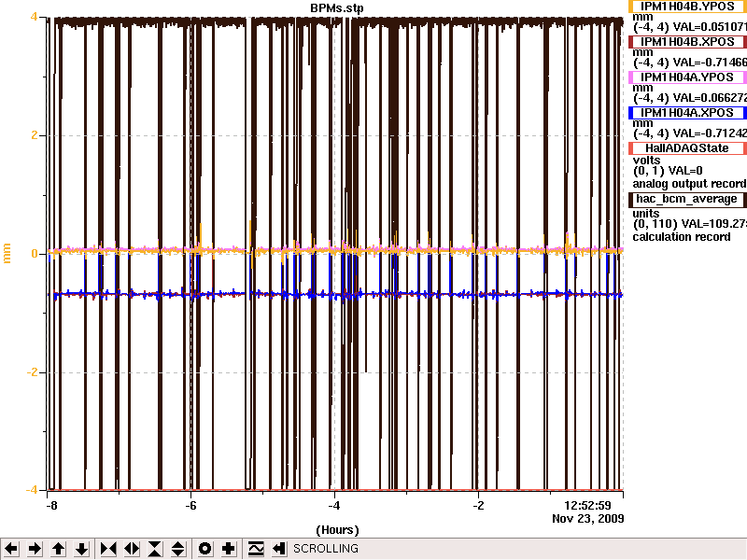Shift the plot up with up arrow

pos(58,549)
